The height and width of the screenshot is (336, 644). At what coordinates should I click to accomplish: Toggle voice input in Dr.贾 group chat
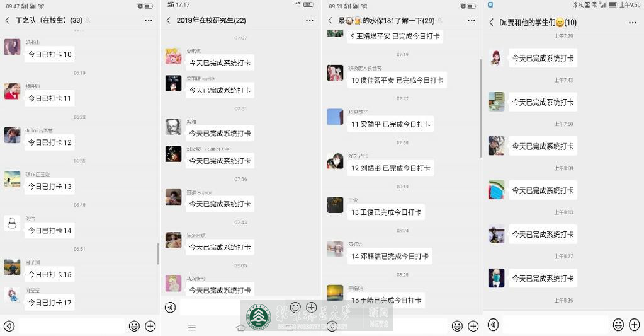[x=494, y=325]
